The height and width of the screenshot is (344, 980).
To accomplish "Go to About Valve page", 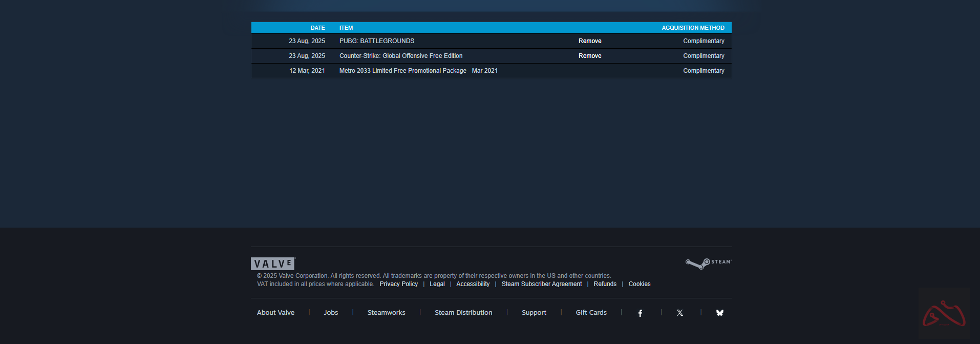I will [x=275, y=313].
